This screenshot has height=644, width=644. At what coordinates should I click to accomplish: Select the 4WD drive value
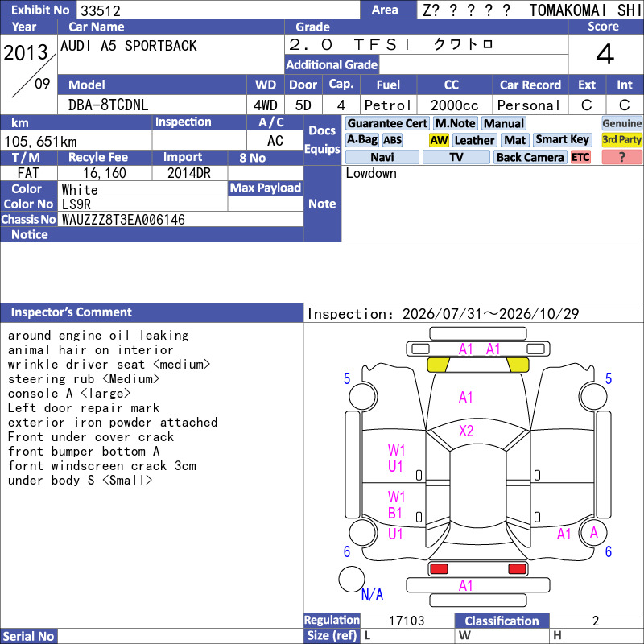[265, 105]
